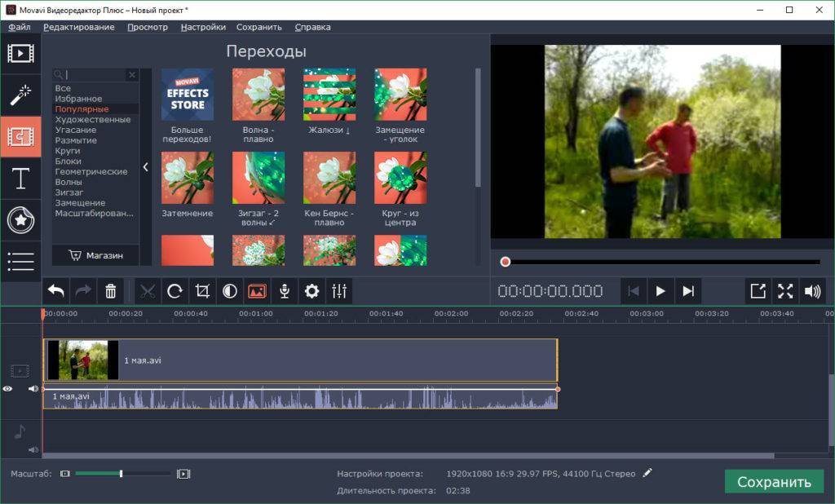Open clip properties gear icon
The width and height of the screenshot is (835, 504).
coord(311,291)
